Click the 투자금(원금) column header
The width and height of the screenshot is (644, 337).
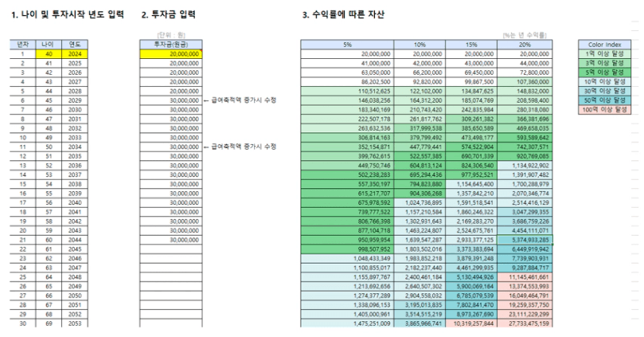[x=171, y=45]
